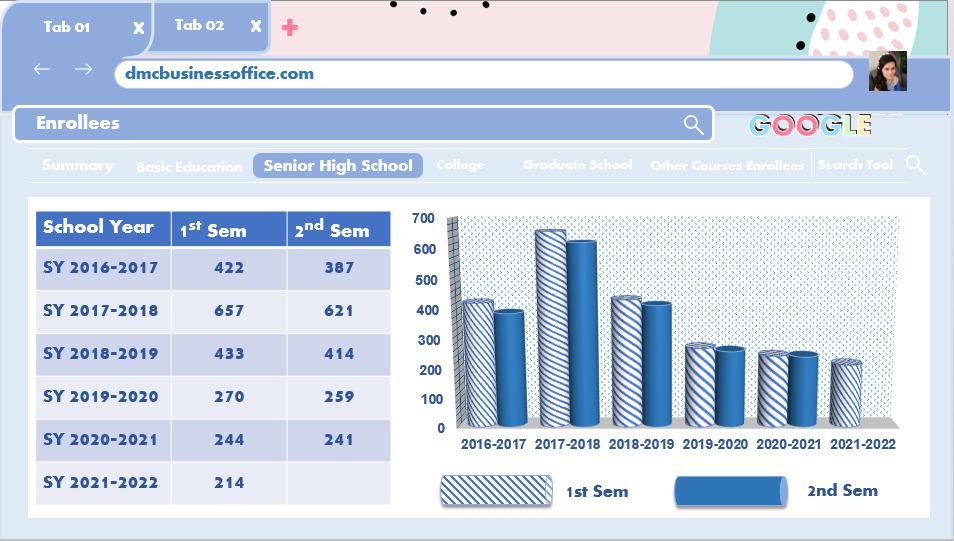The height and width of the screenshot is (541, 954).
Task: Open the Other Courses Enrollees tab
Action: 727,166
